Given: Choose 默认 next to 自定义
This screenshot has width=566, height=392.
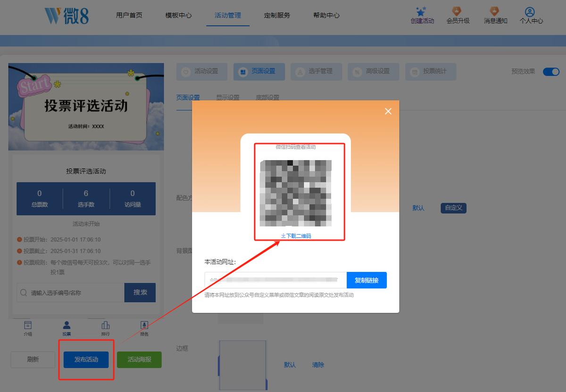Looking at the screenshot, I should point(418,208).
